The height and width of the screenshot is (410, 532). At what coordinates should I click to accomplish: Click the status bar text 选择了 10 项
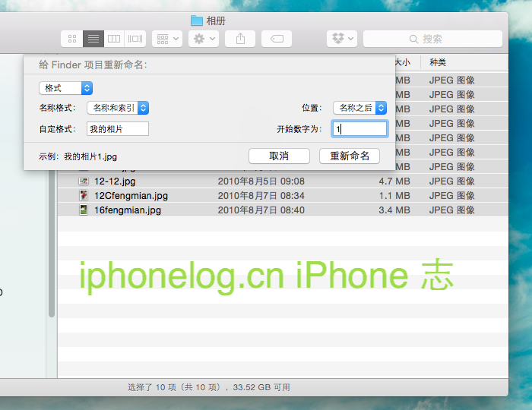[x=152, y=387]
